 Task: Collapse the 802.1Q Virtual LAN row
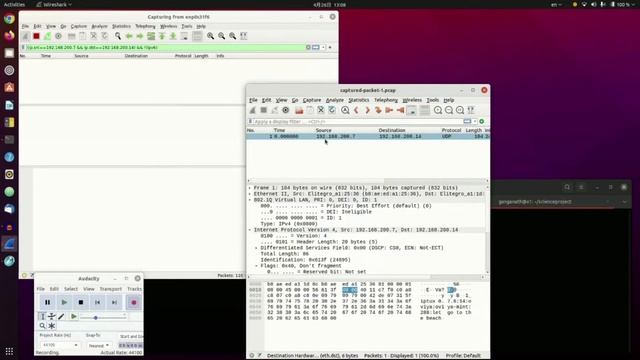(x=250, y=200)
